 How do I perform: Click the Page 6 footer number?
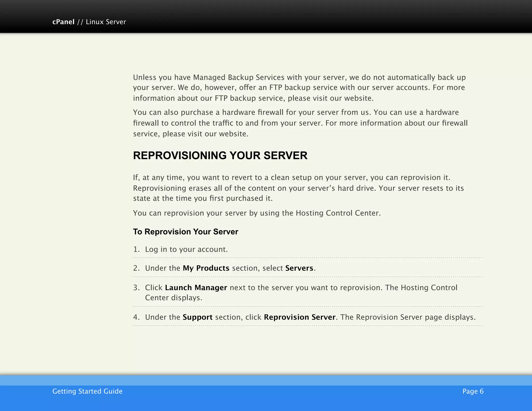(473, 391)
